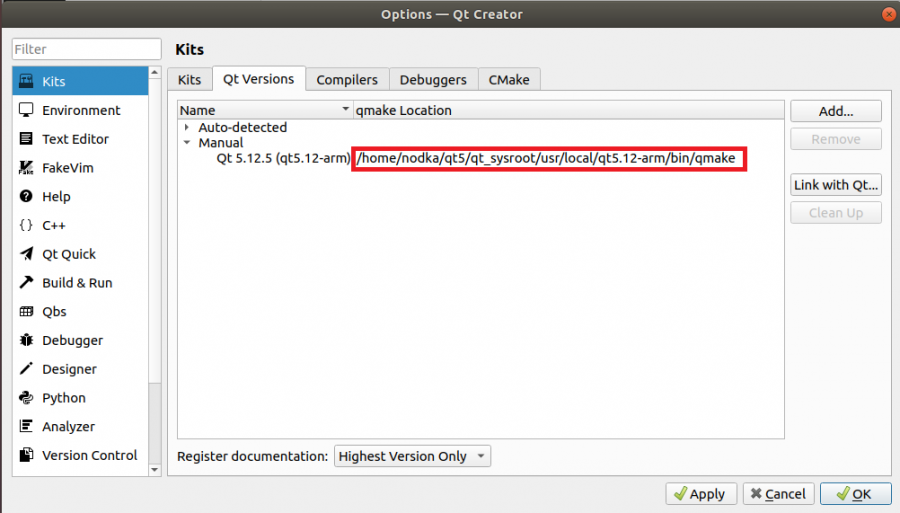Click the Remove button
The image size is (900, 513).
(836, 139)
